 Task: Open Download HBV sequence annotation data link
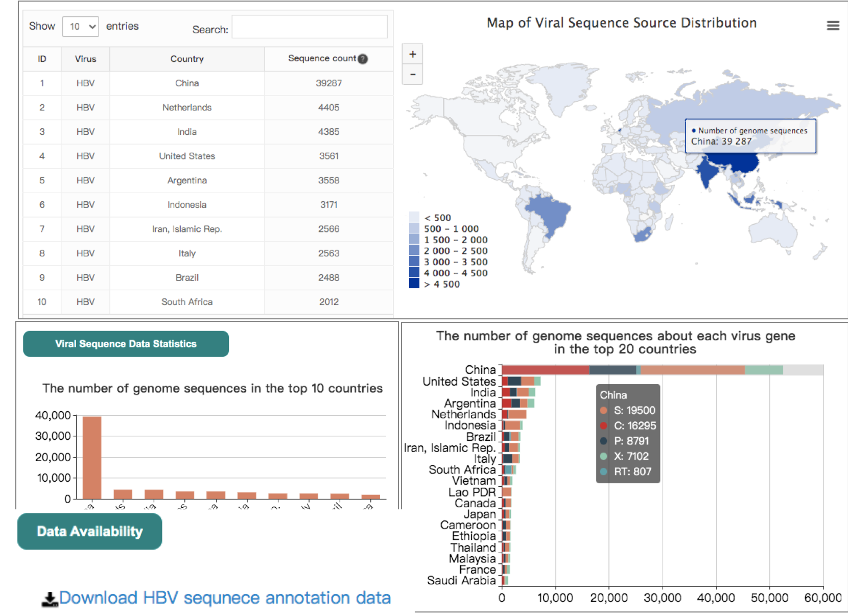(x=225, y=598)
